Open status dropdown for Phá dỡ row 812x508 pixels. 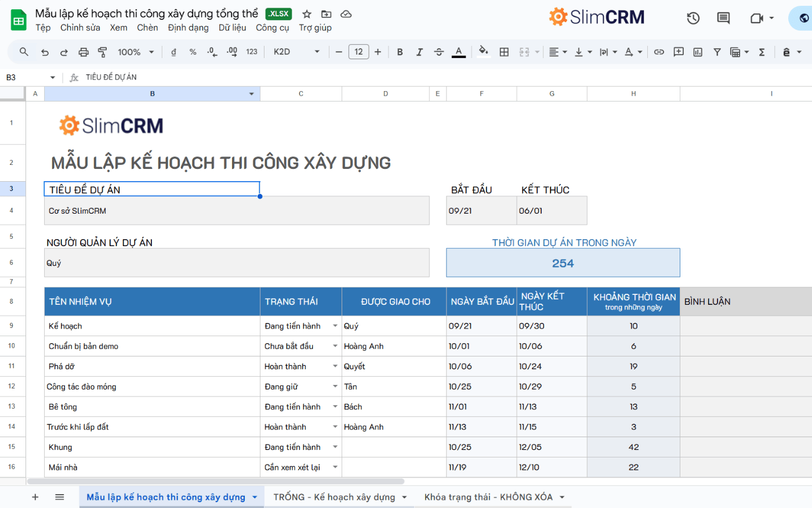(335, 366)
